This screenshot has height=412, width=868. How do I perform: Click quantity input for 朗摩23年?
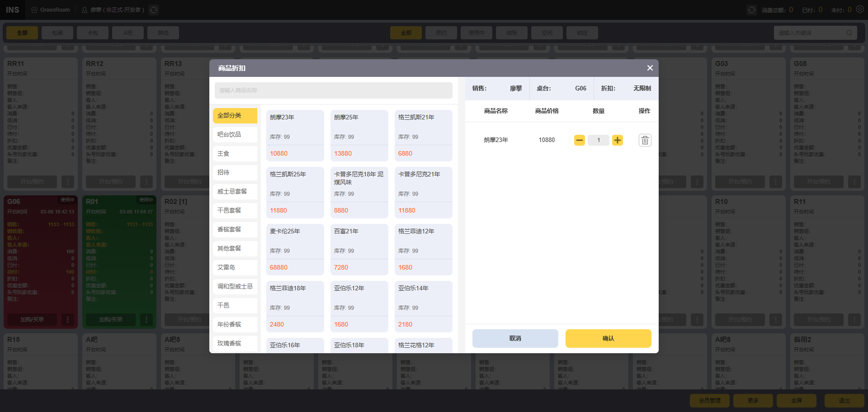click(599, 140)
